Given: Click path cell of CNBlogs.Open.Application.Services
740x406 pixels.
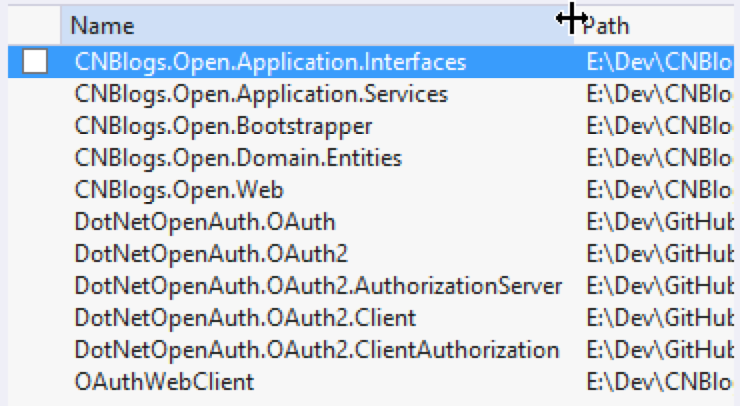Looking at the screenshot, I should pyautogui.click(x=659, y=94).
